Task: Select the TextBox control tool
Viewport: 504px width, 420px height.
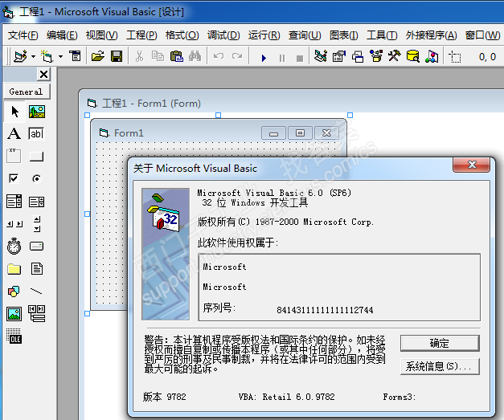Action: coord(36,133)
